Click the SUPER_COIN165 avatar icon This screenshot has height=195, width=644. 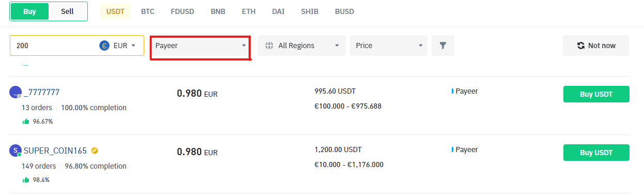[16, 151]
